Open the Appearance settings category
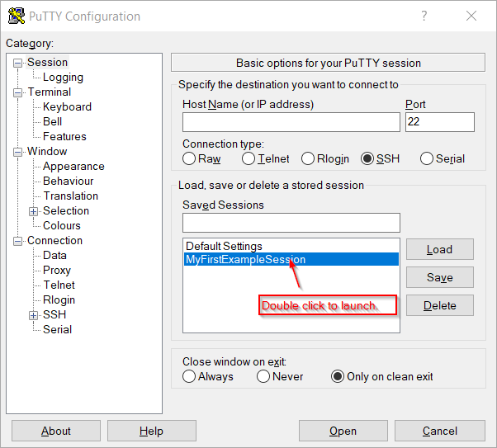The image size is (497, 448). pyautogui.click(x=73, y=166)
